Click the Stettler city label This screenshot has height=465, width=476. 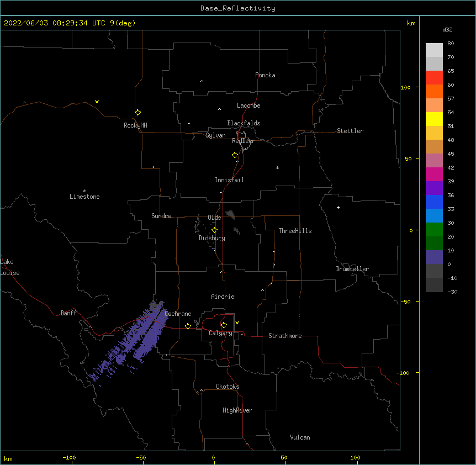[350, 131]
